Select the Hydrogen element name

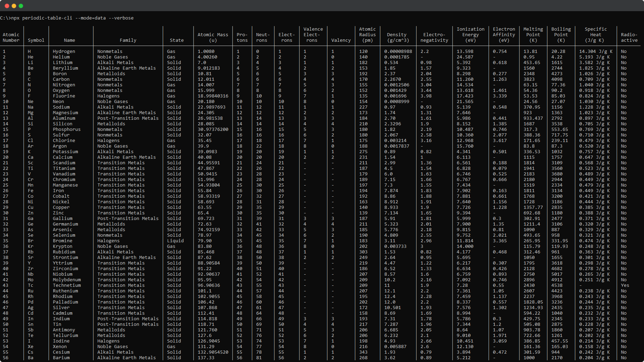pyautogui.click(x=64, y=51)
